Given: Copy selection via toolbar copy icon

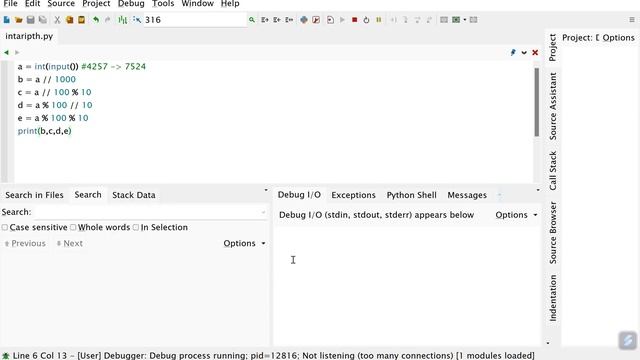Looking at the screenshot, I should pyautogui.click(x=69, y=20).
